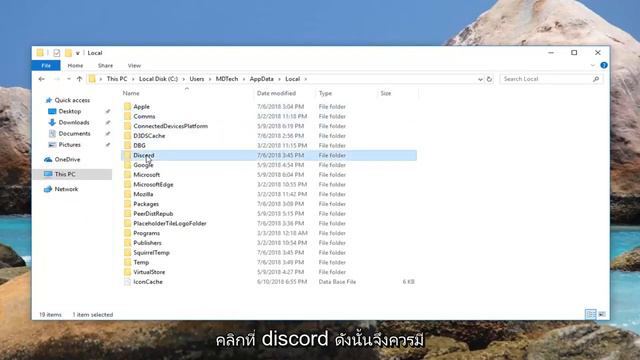Click the This PC breadcrumb
The height and width of the screenshot is (360, 640).
tap(117, 79)
